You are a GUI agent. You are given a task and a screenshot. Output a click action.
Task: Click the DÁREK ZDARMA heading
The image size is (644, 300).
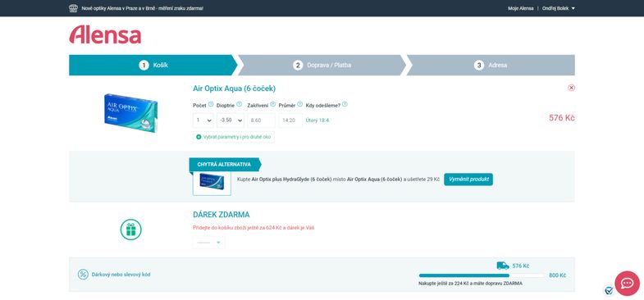pos(222,215)
